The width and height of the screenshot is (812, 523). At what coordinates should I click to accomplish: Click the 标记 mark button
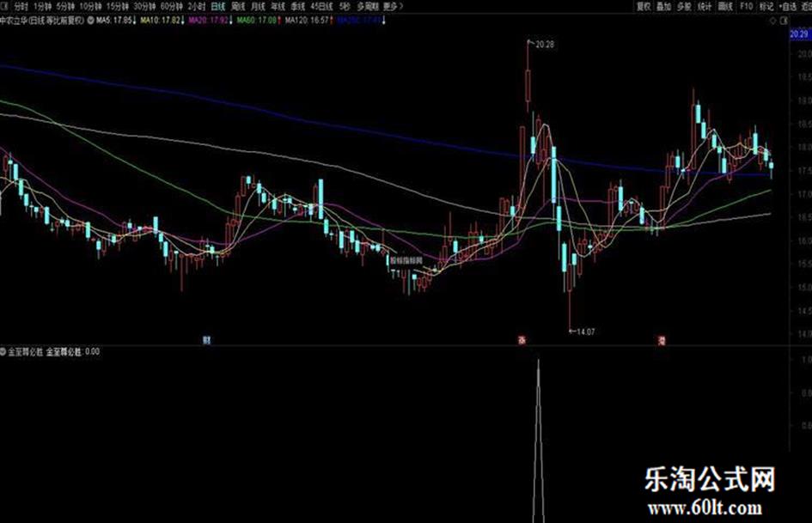(766, 6)
